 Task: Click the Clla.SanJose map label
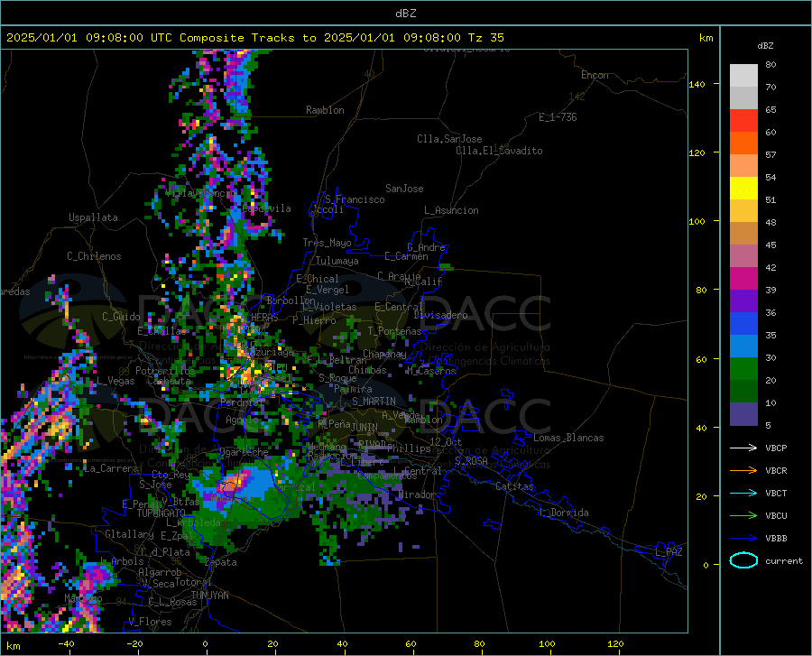point(449,139)
